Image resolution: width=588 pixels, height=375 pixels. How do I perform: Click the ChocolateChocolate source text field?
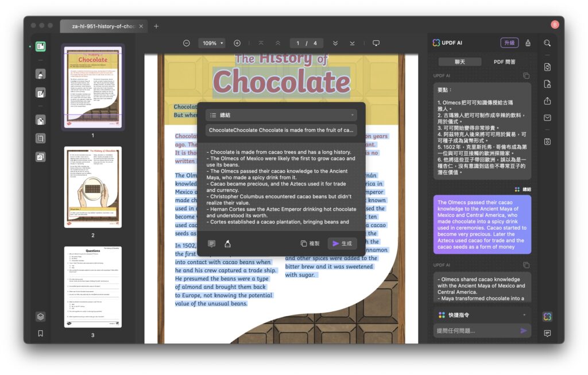tap(281, 130)
